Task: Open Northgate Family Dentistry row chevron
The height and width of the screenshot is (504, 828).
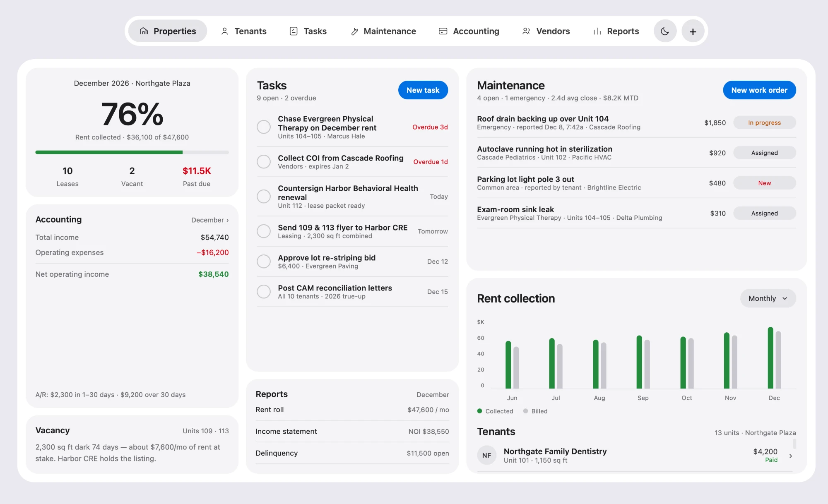Action: pos(791,456)
